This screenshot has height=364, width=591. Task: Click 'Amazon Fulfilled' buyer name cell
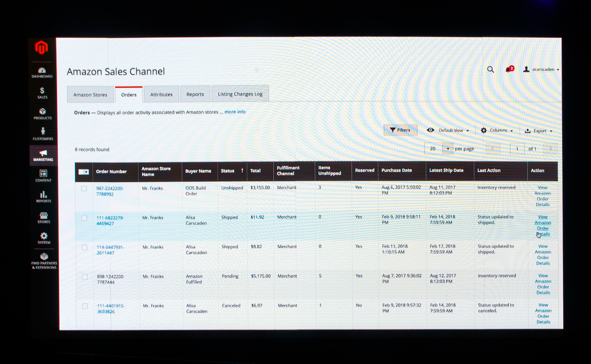pos(194,279)
